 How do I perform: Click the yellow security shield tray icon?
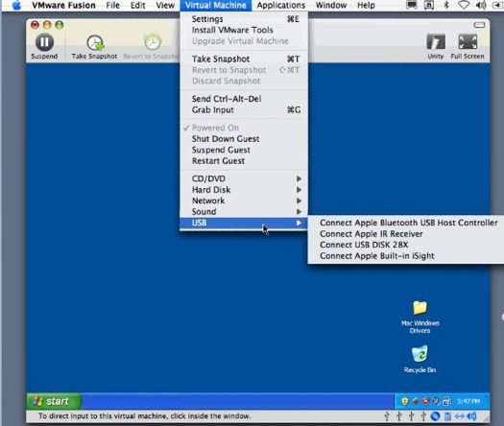click(405, 401)
